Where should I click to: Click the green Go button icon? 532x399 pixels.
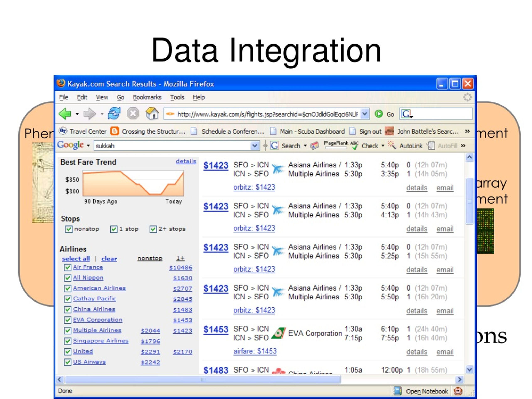click(379, 114)
